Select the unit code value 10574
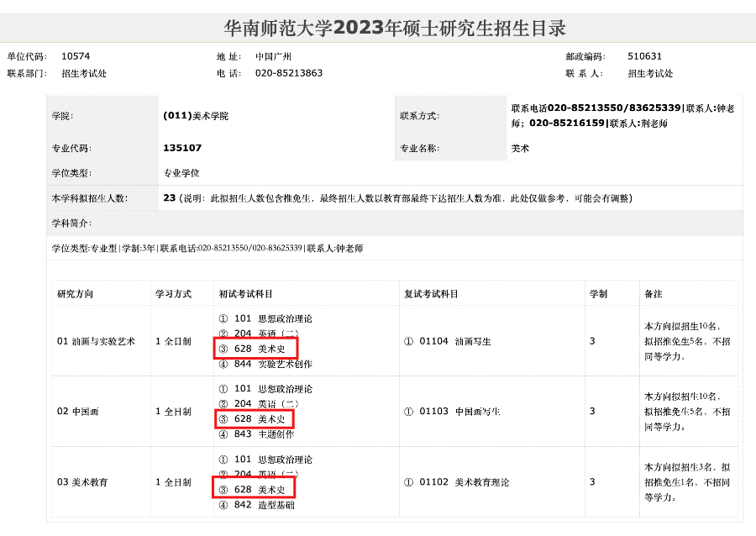The height and width of the screenshot is (536, 756). 76,56
